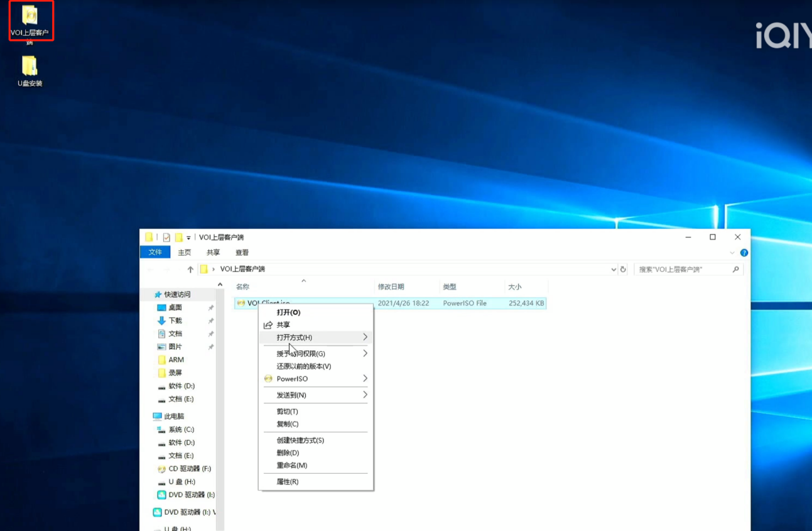812x531 pixels.
Task: Click the properties checkmark icon in title bar
Action: tap(166, 238)
